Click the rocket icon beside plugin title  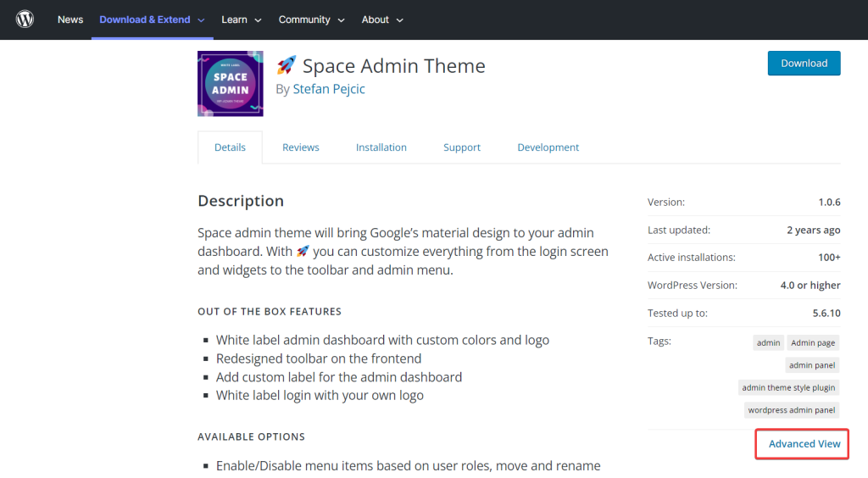click(x=287, y=65)
